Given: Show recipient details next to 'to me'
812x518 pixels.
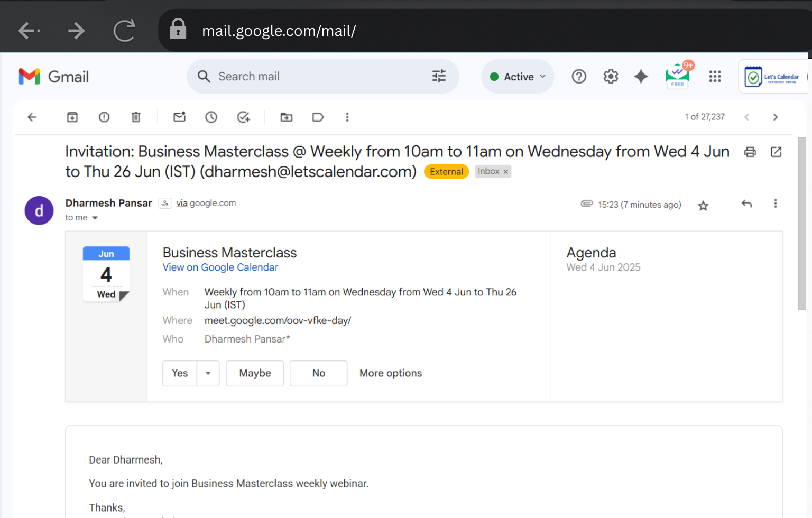Looking at the screenshot, I should click(x=95, y=218).
